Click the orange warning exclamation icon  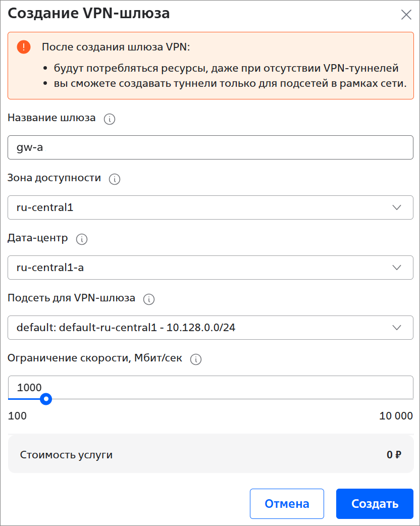tap(24, 47)
